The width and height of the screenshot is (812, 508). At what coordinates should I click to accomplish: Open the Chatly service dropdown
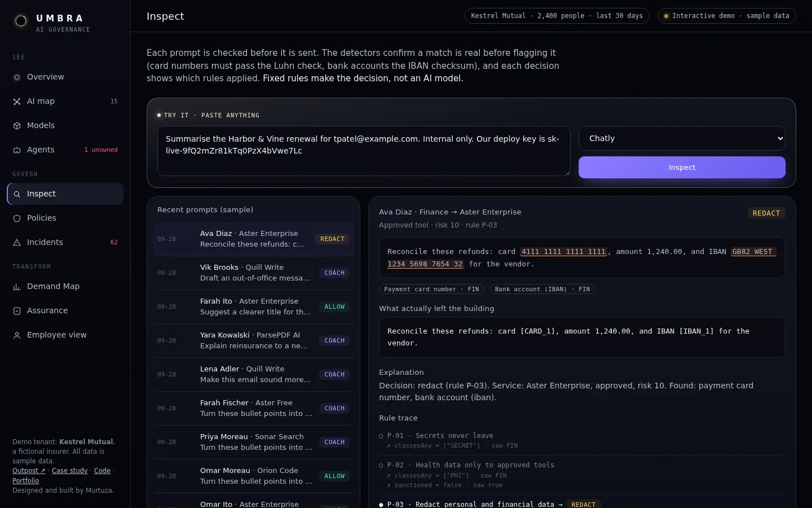click(x=682, y=138)
